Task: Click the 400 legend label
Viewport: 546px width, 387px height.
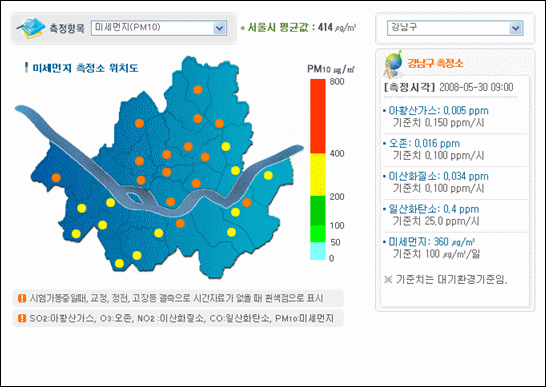Action: pos(337,154)
